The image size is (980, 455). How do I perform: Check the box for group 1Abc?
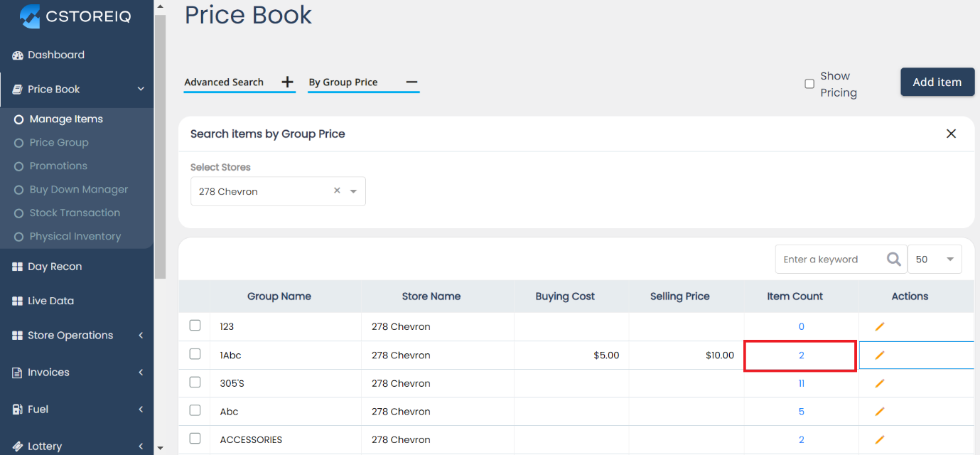coord(195,354)
